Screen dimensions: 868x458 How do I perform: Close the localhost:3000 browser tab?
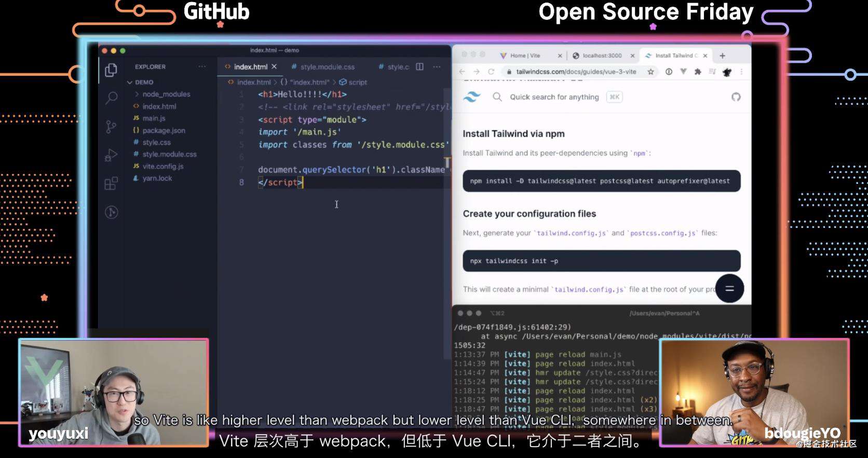[x=632, y=56]
